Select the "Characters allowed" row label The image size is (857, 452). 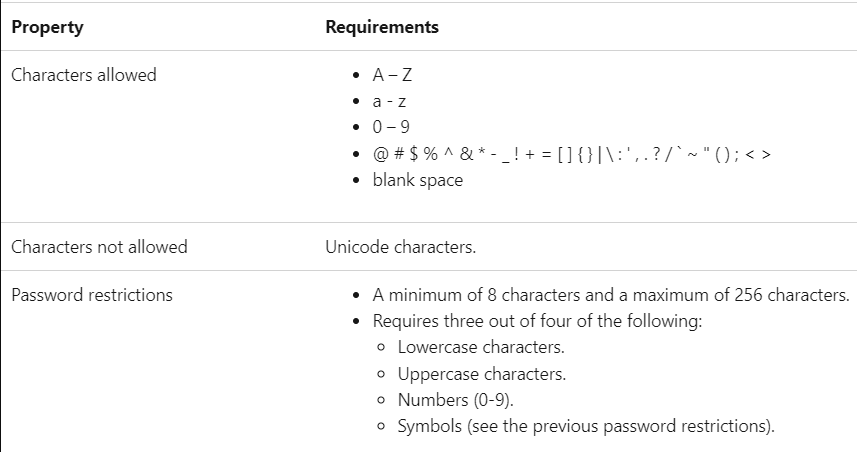84,75
